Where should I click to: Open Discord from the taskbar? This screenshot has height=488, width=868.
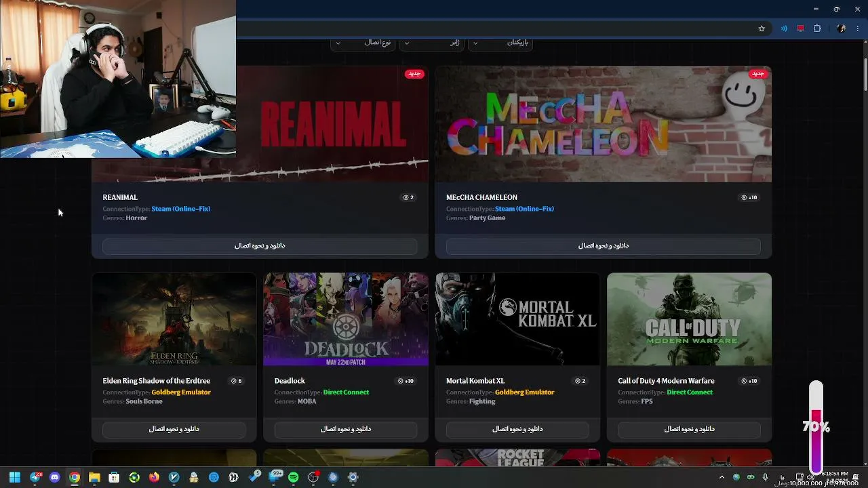55,477
